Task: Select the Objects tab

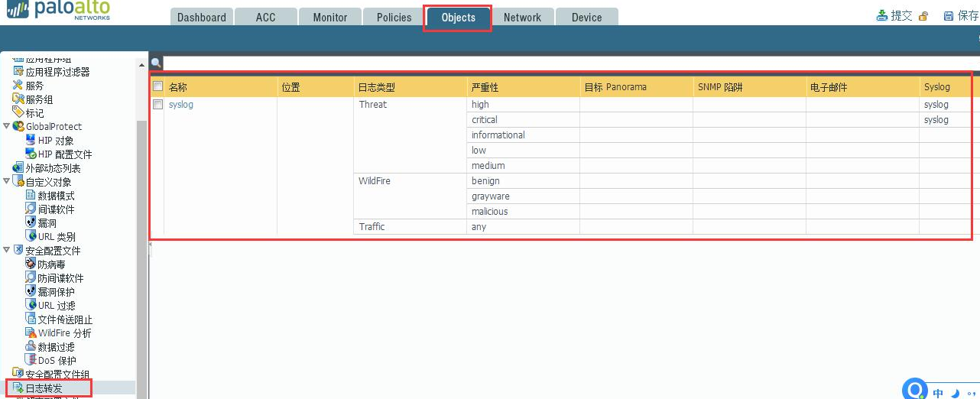Action: click(459, 17)
